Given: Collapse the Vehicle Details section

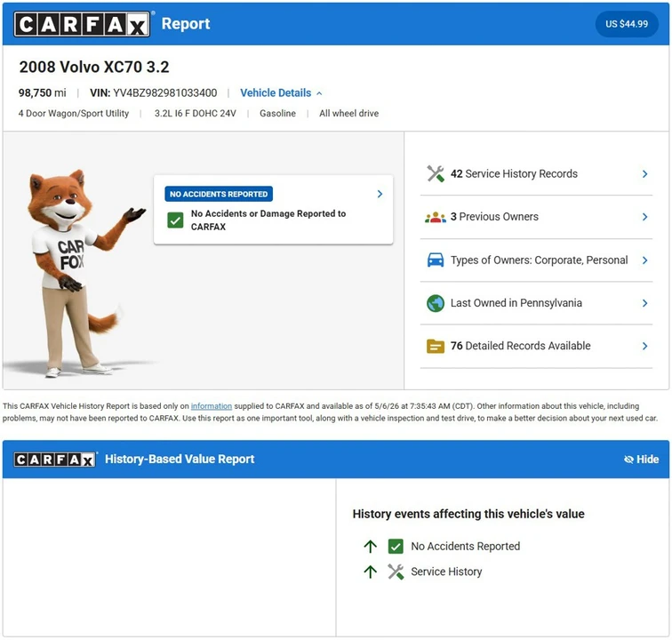Looking at the screenshot, I should click(x=281, y=93).
